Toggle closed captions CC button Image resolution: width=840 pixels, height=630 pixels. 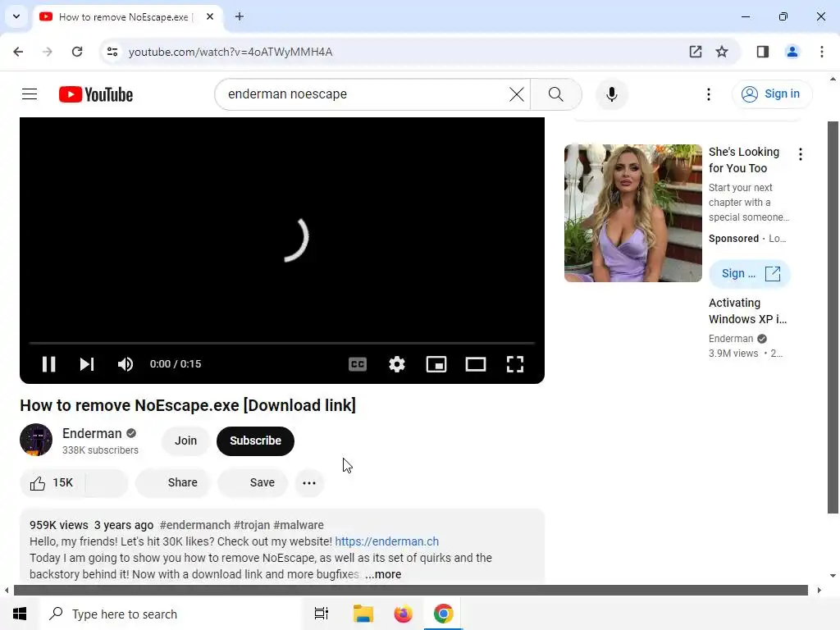pyautogui.click(x=358, y=364)
